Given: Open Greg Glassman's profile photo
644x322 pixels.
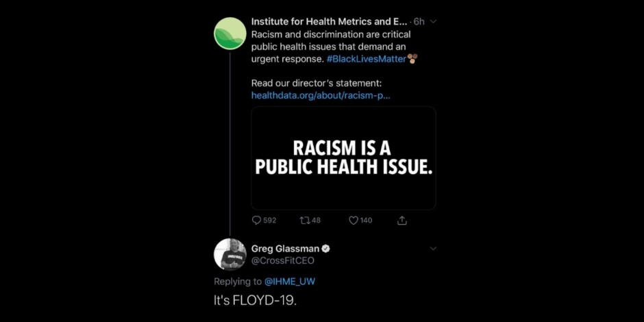Looking at the screenshot, I should pos(230,254).
